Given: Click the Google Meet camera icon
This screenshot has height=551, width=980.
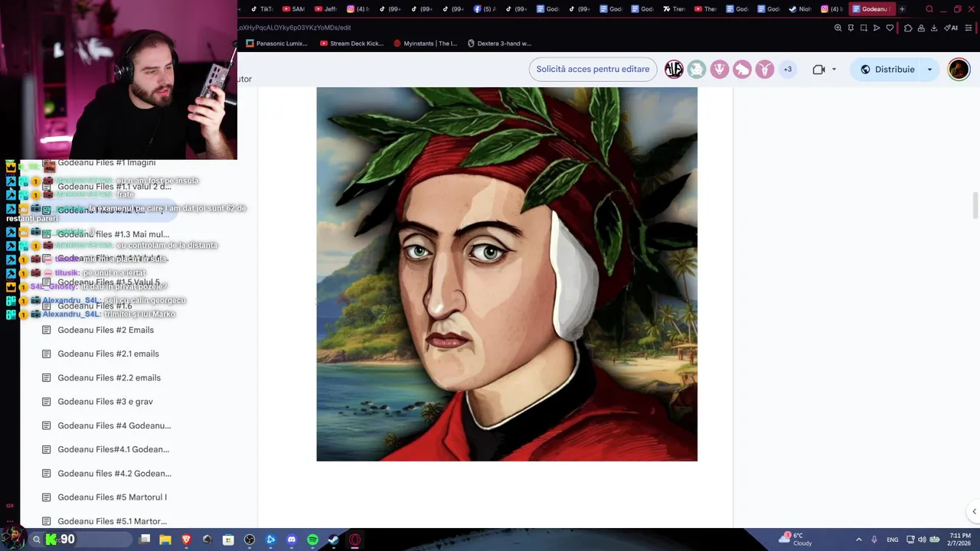Looking at the screenshot, I should (818, 69).
